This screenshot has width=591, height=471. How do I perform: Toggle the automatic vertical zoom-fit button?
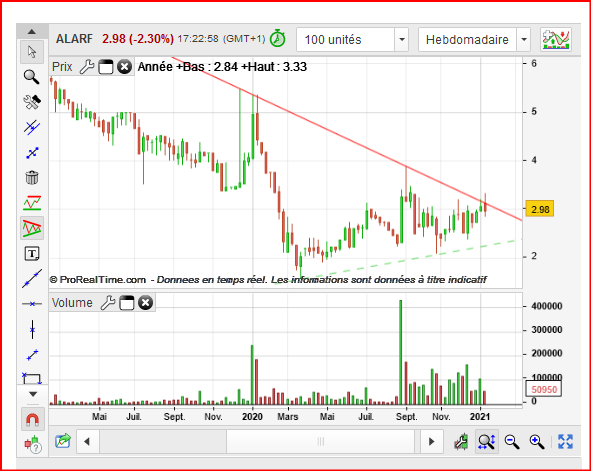coord(487,441)
